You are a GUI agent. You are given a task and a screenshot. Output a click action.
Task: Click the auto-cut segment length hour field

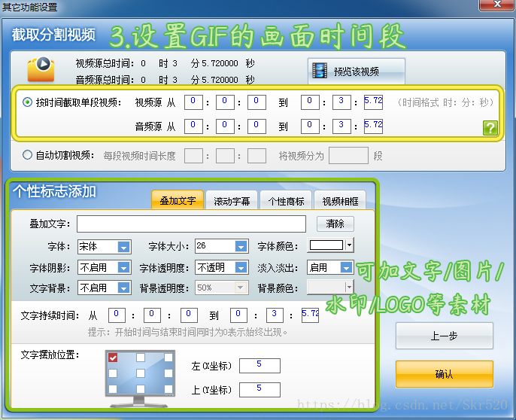(x=193, y=156)
